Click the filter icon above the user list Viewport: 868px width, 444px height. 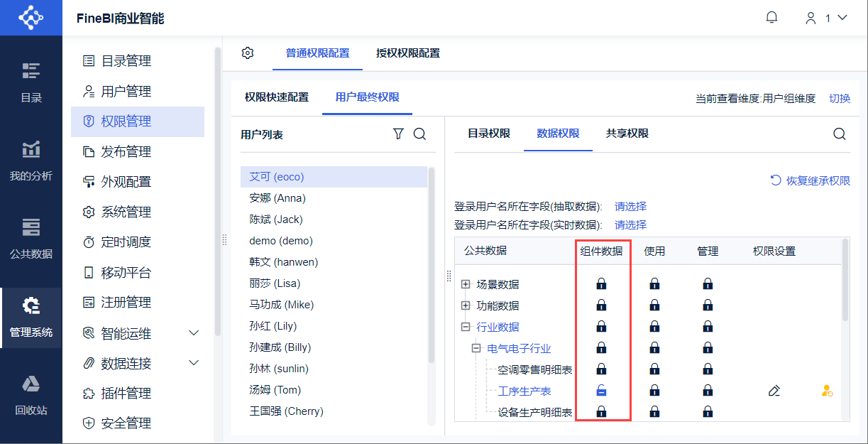397,134
